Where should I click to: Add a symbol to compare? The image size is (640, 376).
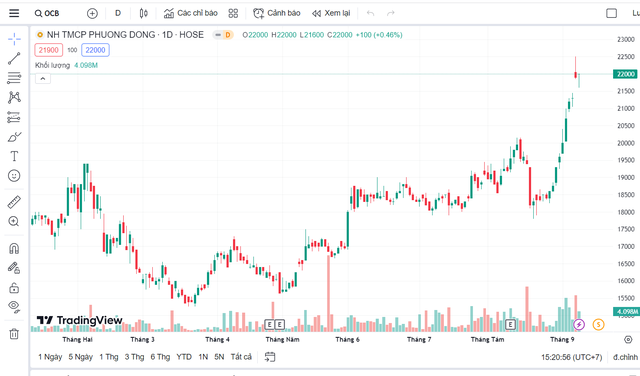[92, 13]
